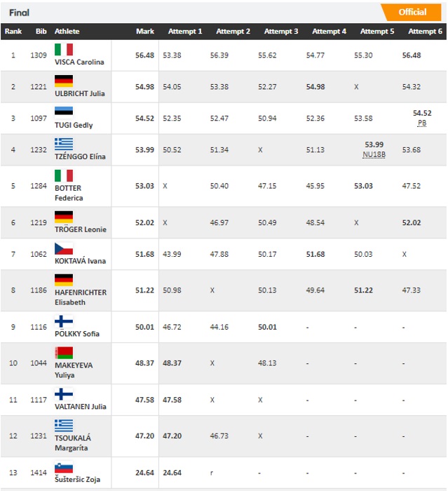Click Belarus flag above MAKEYEVA Yuliya
Viewport: 448px width, 491px height.
pyautogui.click(x=64, y=353)
